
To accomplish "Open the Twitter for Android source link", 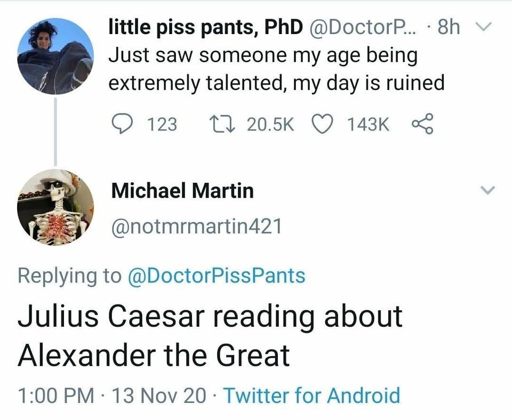I will (x=311, y=395).
